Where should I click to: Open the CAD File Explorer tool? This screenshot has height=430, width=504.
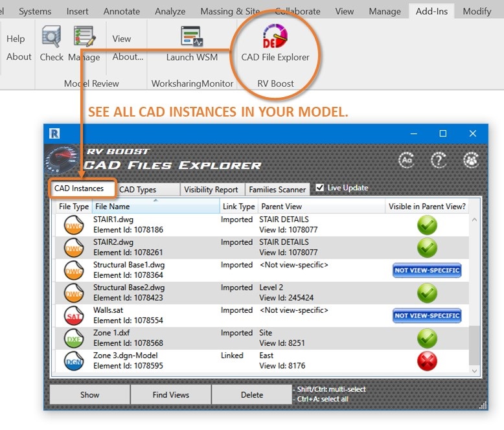tap(275, 43)
